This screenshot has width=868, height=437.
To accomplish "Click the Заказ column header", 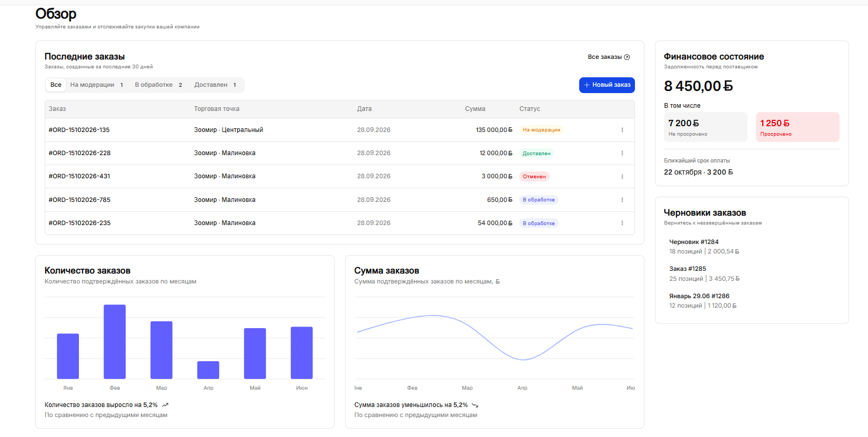I will [x=57, y=109].
